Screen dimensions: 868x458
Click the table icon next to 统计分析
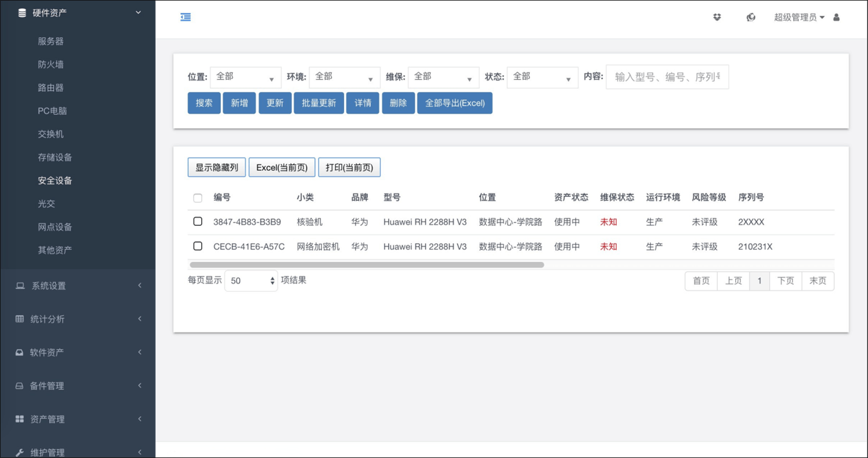20,319
